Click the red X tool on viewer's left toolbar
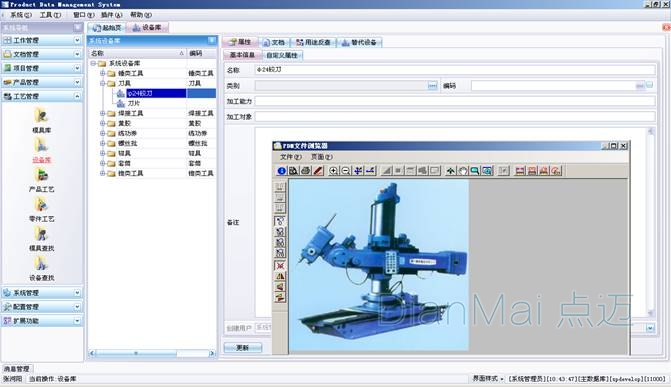 pyautogui.click(x=280, y=265)
